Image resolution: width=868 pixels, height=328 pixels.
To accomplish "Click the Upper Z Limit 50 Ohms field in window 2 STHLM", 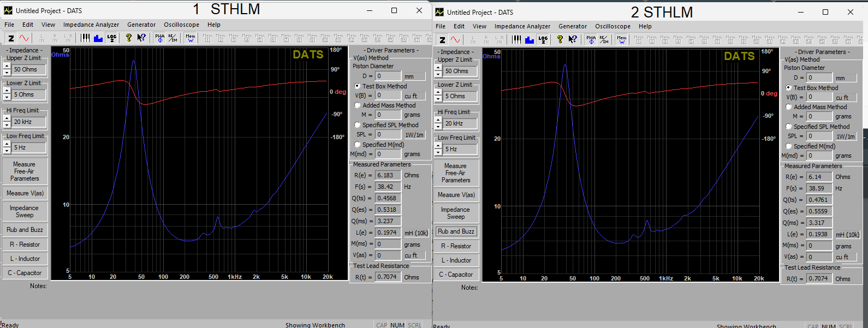I will pyautogui.click(x=461, y=71).
